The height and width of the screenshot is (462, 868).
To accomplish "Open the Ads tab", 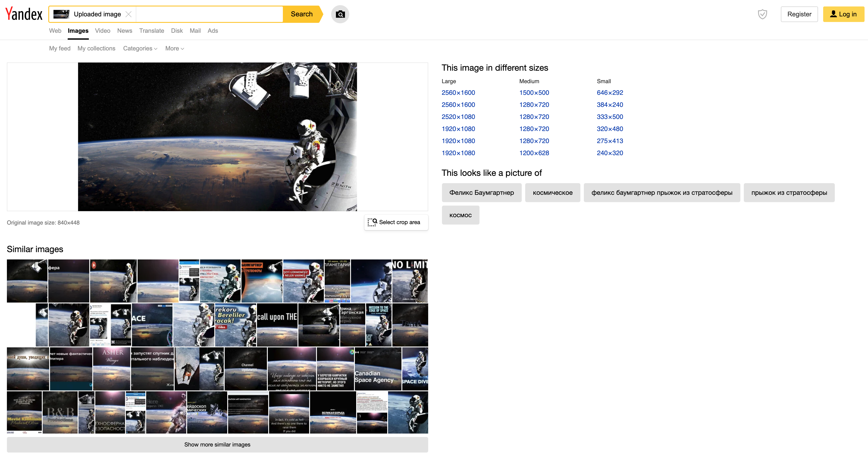I will click(213, 31).
